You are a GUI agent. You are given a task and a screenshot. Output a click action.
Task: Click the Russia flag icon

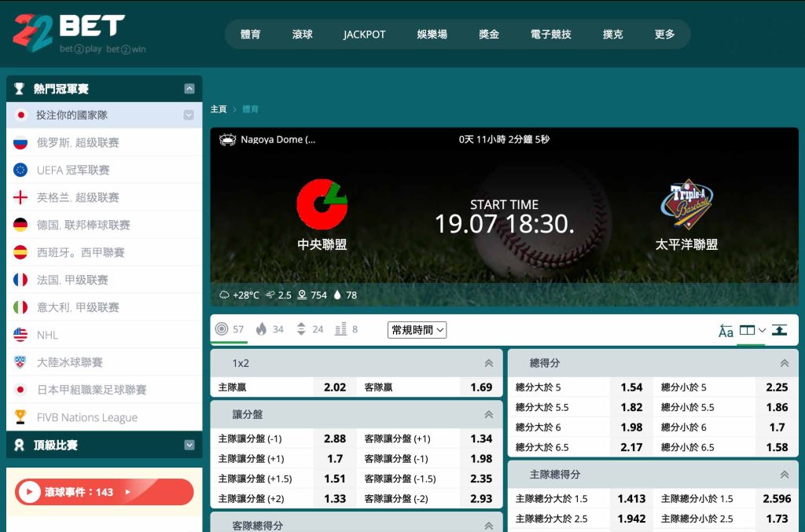[x=20, y=142]
